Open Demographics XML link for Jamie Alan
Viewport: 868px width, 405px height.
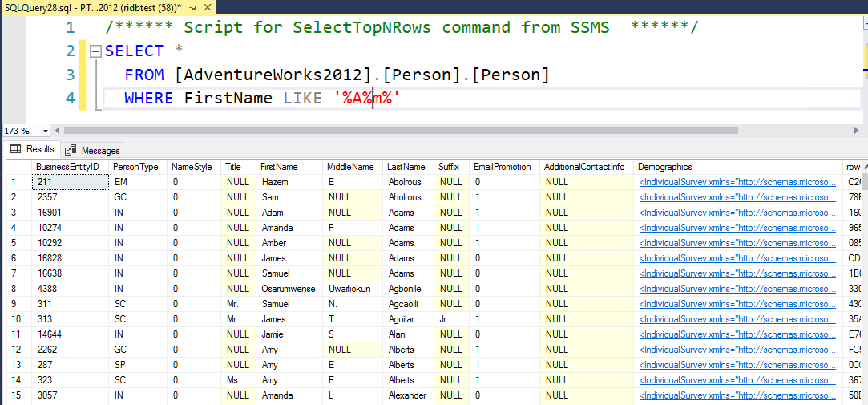tap(738, 334)
